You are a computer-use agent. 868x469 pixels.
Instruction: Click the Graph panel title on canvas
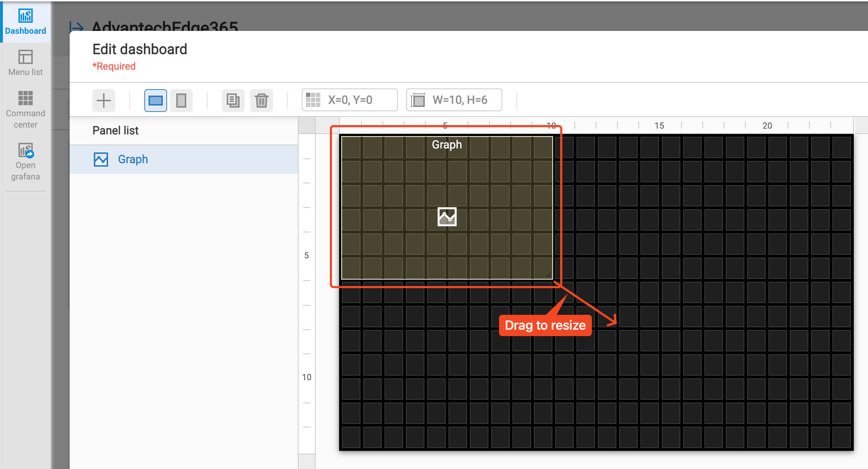pyautogui.click(x=446, y=145)
